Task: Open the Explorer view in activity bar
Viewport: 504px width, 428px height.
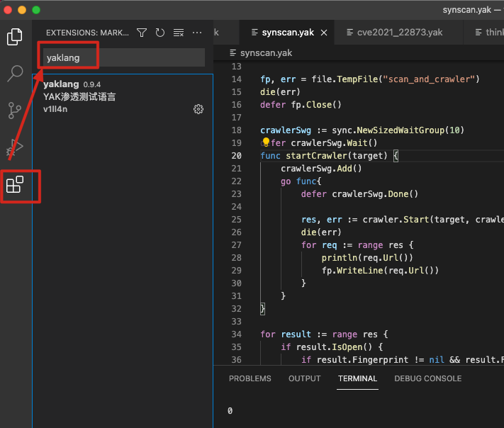Action: [x=15, y=37]
